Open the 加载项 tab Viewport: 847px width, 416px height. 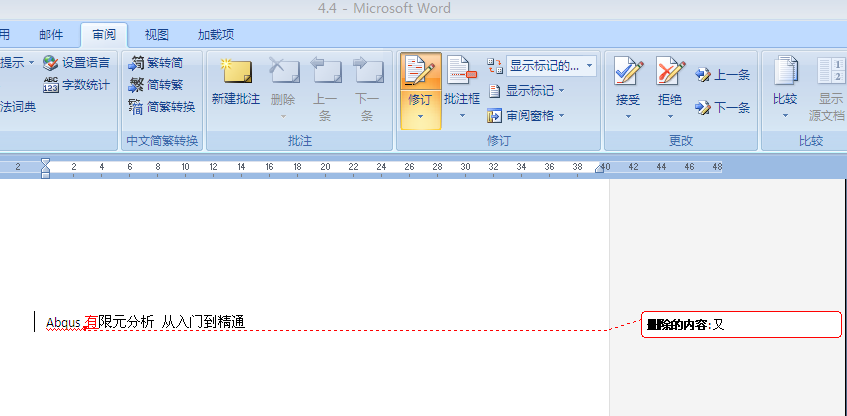click(216, 35)
